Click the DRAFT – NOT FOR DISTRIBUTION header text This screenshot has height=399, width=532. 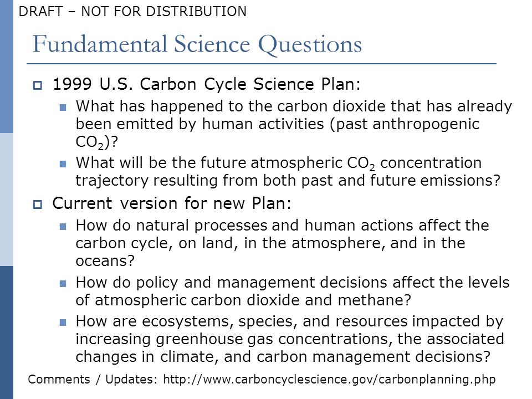click(132, 12)
